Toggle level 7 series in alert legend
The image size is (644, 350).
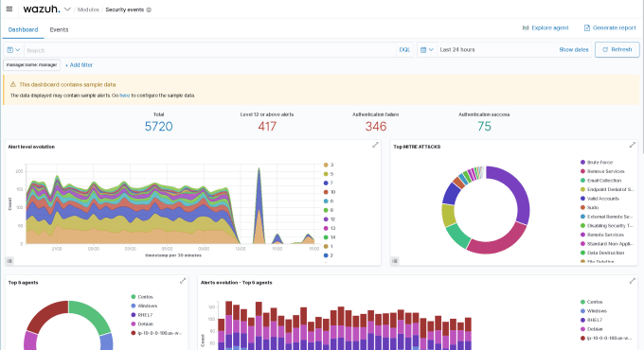pos(329,183)
